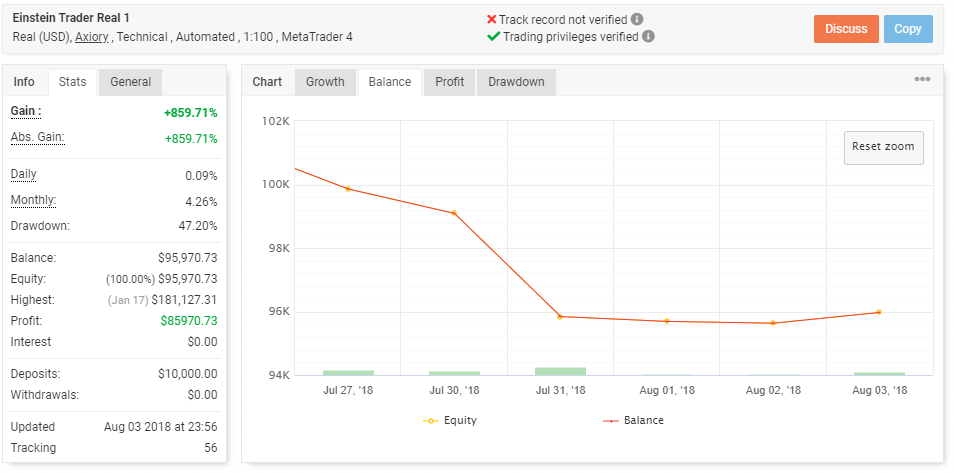Click the red X track record icon

492,19
